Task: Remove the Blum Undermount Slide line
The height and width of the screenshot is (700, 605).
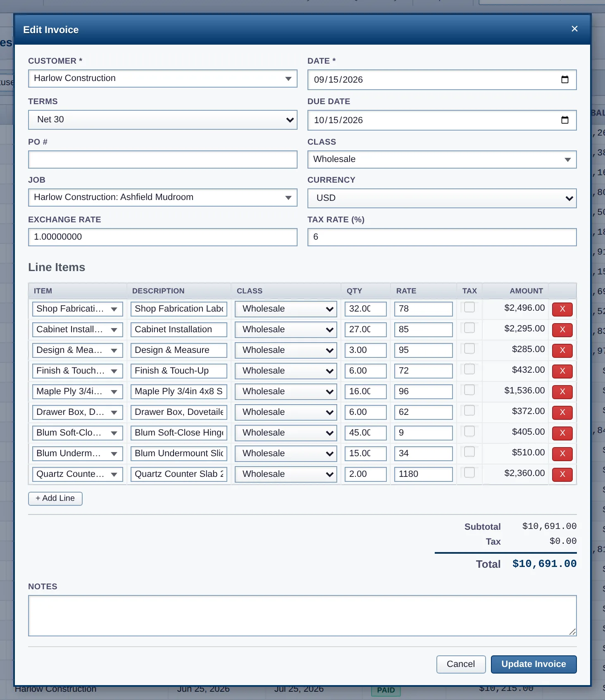Action: coord(562,454)
